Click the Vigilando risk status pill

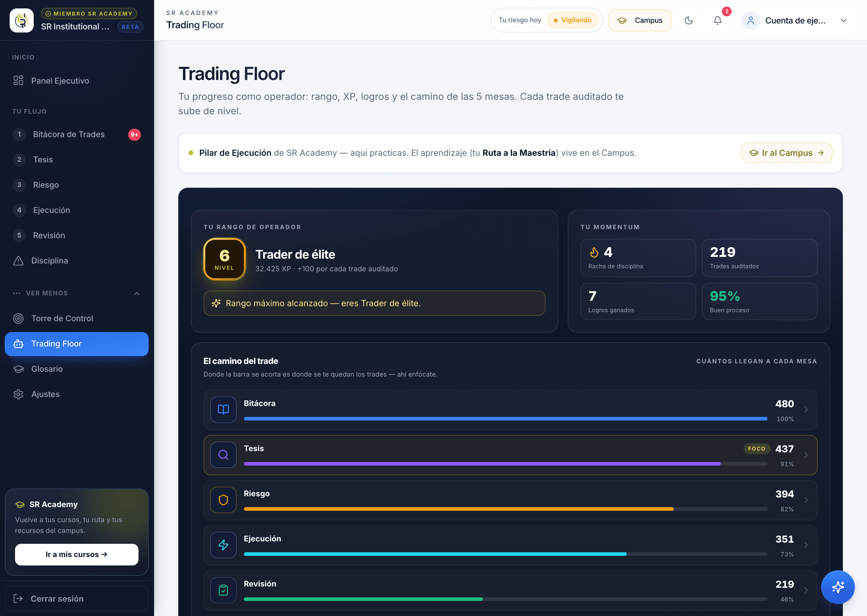[573, 20]
